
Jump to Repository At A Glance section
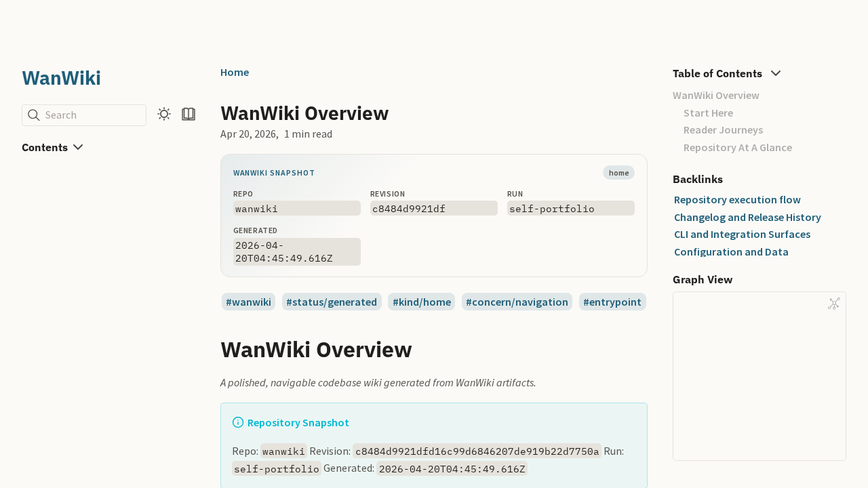click(738, 148)
